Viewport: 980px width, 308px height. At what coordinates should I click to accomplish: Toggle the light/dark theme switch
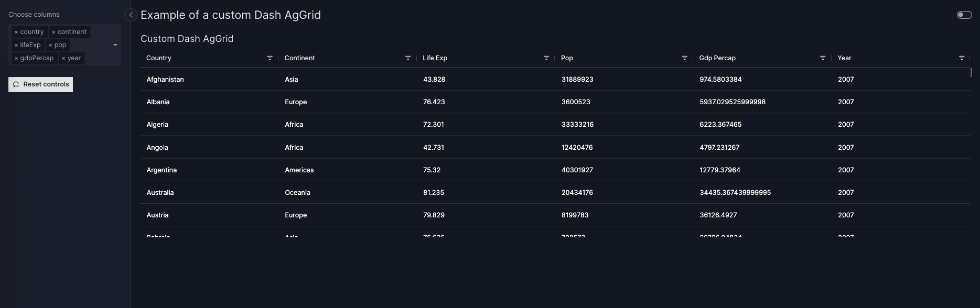tap(964, 15)
